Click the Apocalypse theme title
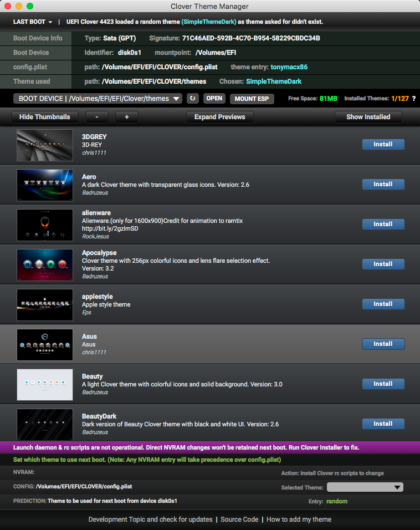Viewport: 420px width, 530px height. 99,252
